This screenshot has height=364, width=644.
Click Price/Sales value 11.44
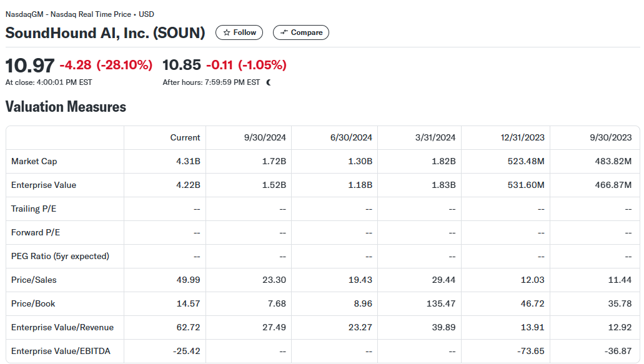click(x=620, y=280)
